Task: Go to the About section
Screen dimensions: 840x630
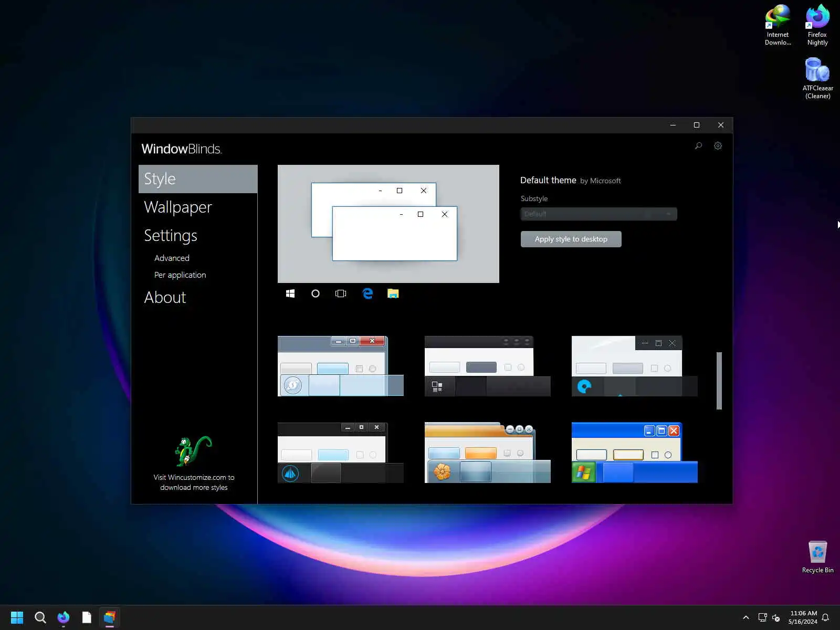Action: click(x=165, y=298)
